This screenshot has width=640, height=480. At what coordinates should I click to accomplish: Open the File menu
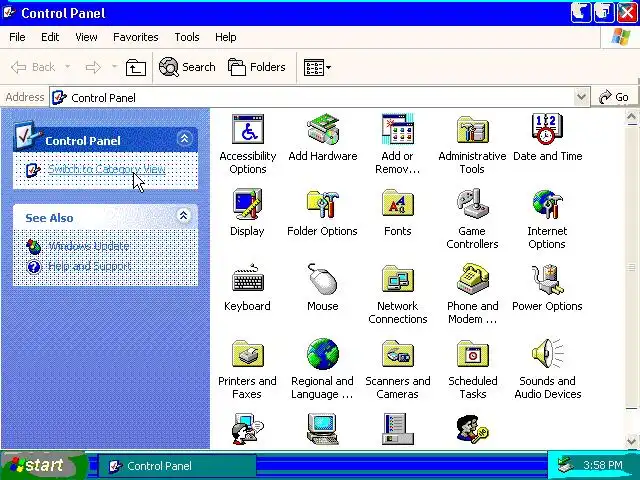17,37
